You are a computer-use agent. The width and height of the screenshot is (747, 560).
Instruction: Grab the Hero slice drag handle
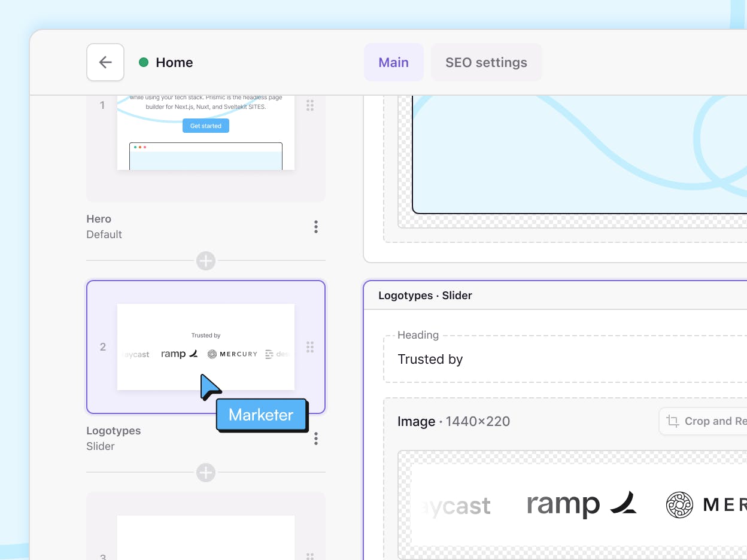click(310, 105)
